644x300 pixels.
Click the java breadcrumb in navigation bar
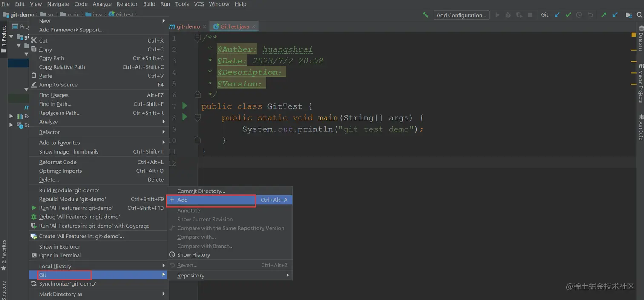tap(94, 14)
